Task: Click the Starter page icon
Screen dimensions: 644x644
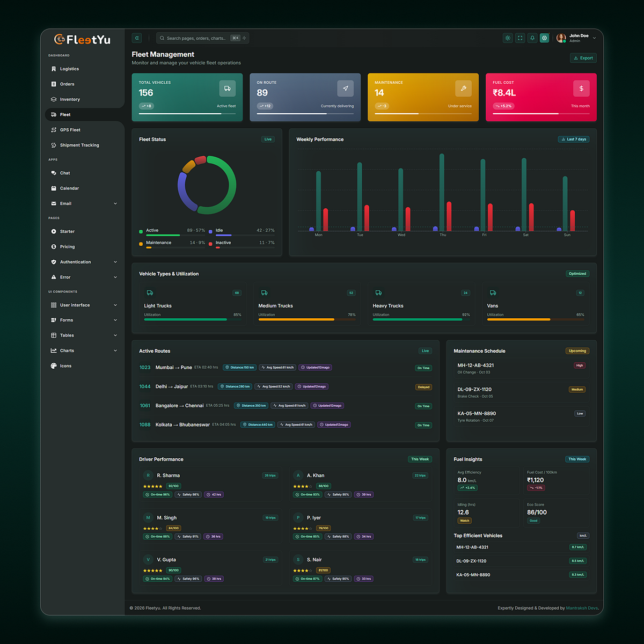Action: point(54,232)
